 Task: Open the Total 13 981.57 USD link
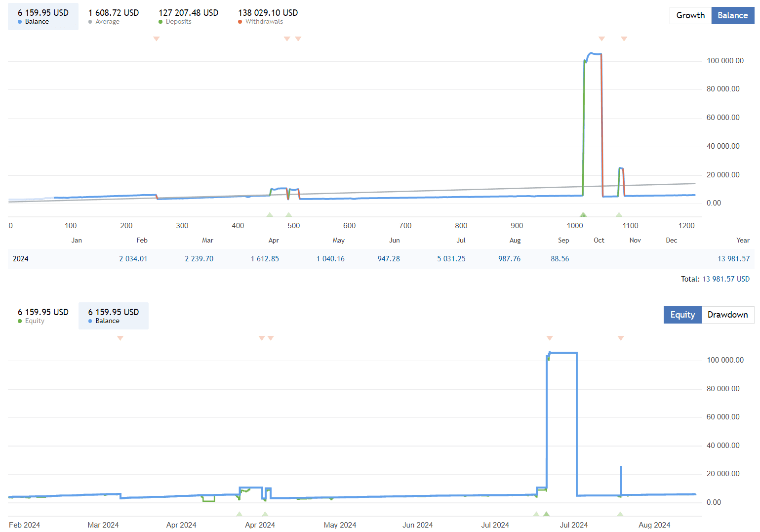click(726, 279)
